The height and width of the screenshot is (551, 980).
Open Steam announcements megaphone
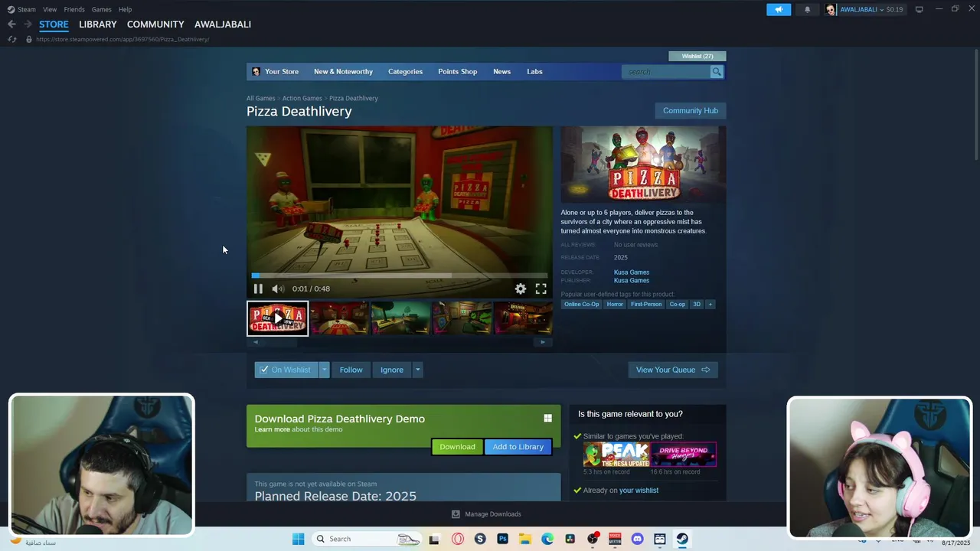tap(779, 9)
